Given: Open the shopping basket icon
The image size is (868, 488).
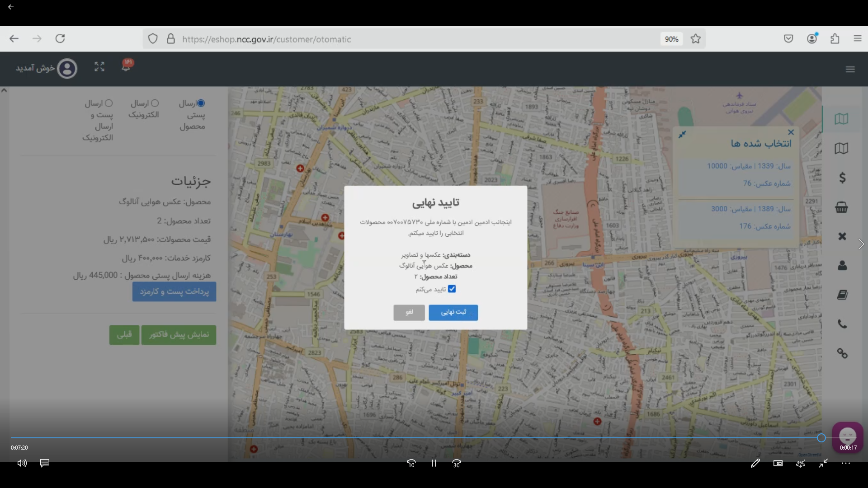Looking at the screenshot, I should (x=842, y=207).
